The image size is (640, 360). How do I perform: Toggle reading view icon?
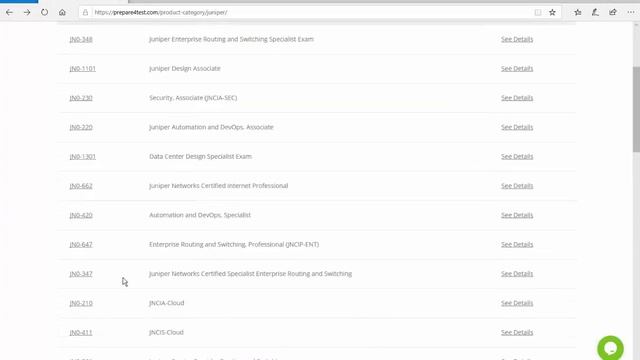tap(538, 12)
